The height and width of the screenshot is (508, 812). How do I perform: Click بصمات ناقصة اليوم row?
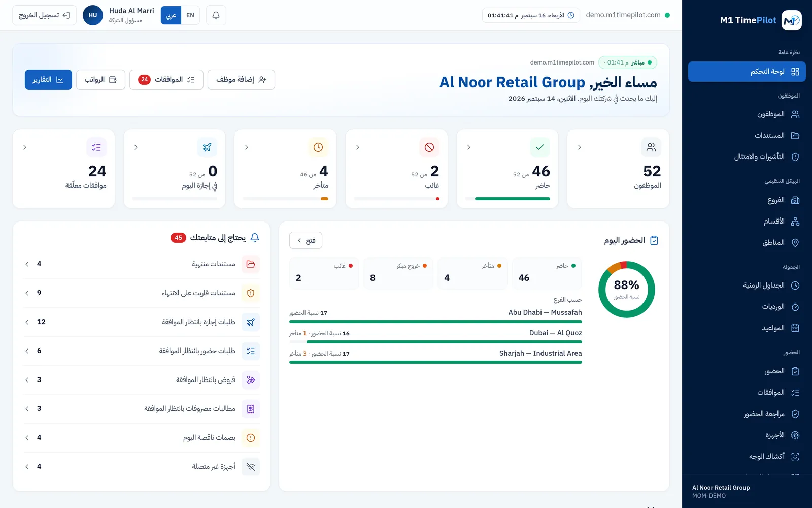coord(142,438)
